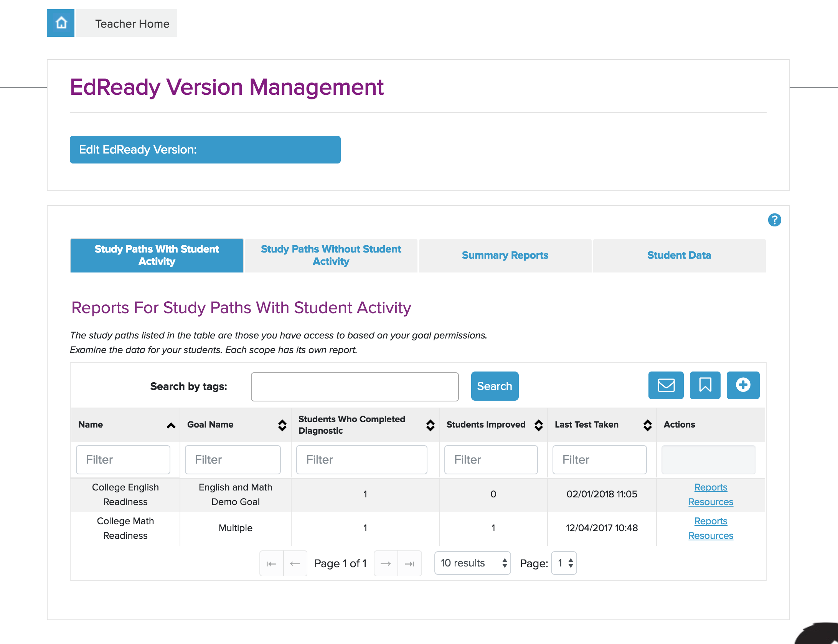Open Resources for College English Readiness
The width and height of the screenshot is (838, 644).
pos(711,502)
